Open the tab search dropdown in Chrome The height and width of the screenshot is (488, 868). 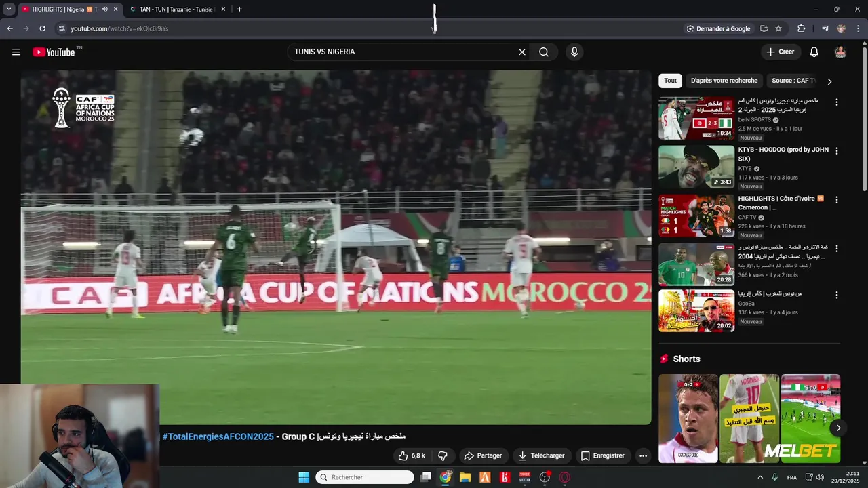[9, 9]
